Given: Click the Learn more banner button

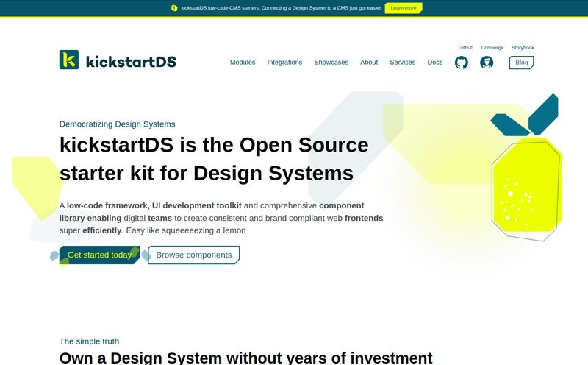Looking at the screenshot, I should coord(404,8).
